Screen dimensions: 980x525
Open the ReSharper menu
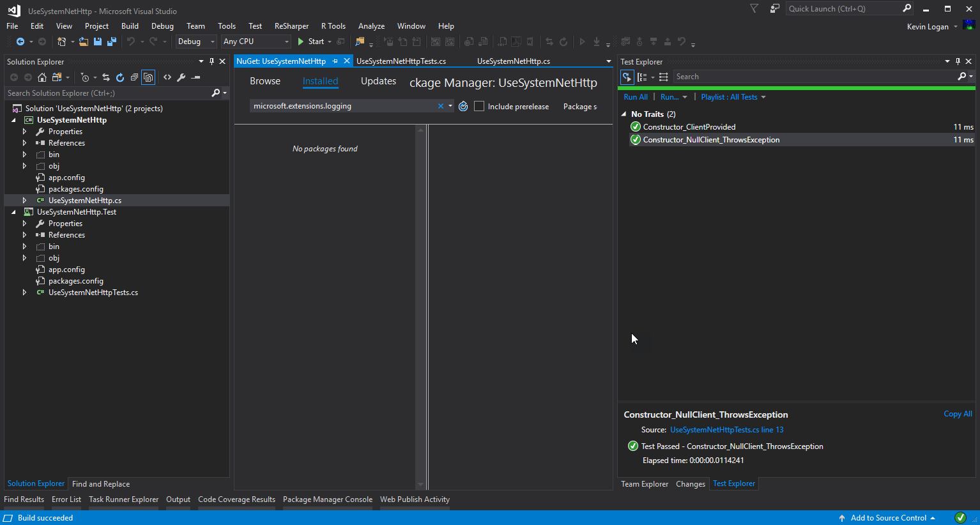click(x=291, y=26)
